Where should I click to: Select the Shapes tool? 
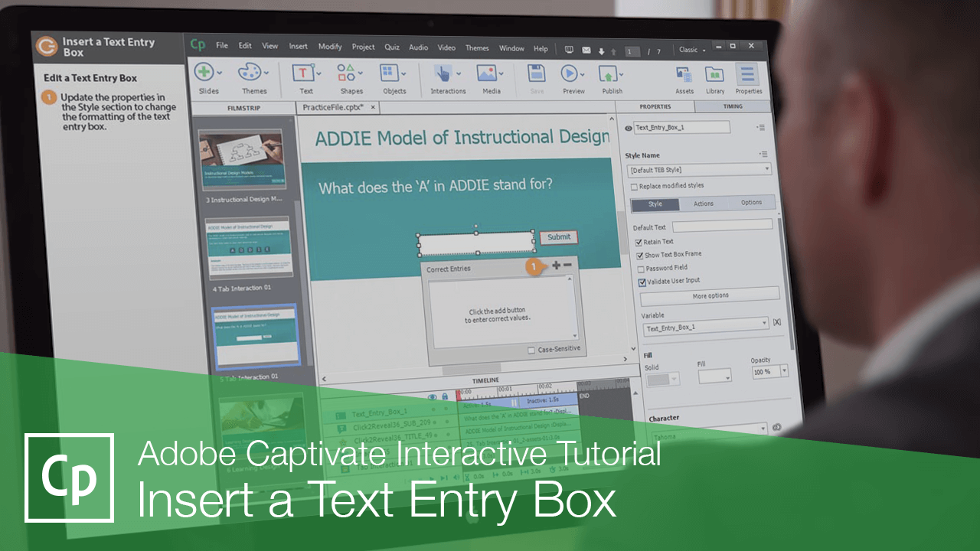347,73
